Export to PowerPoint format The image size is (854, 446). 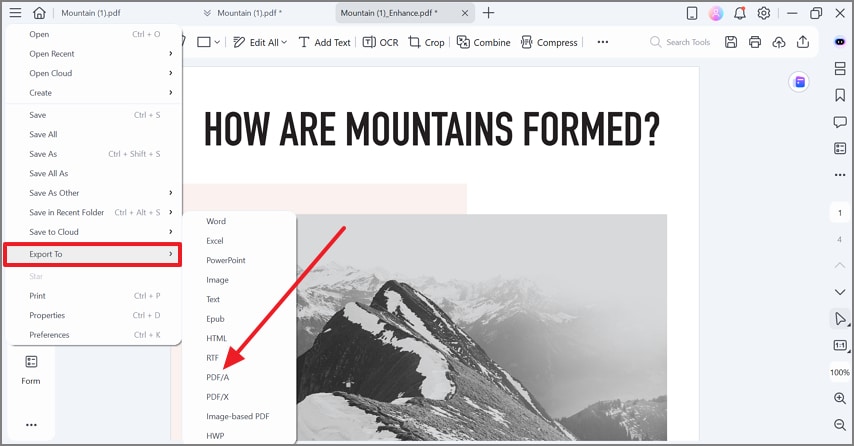click(240, 260)
